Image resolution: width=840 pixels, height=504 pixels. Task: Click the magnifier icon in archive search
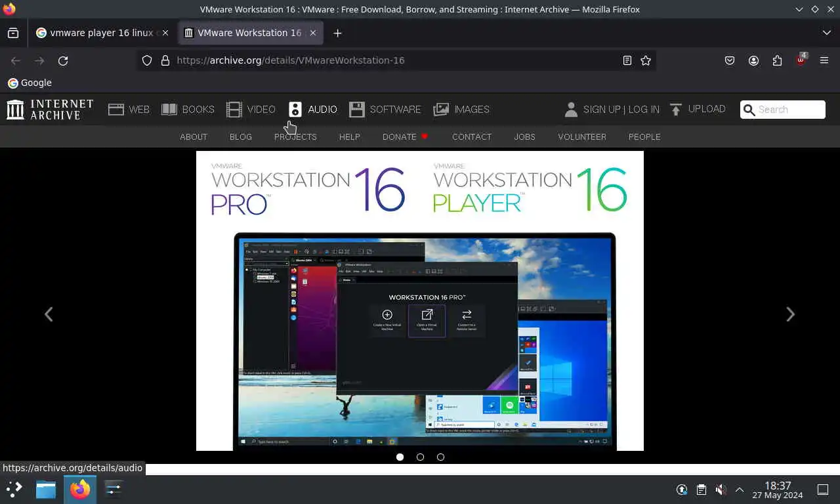point(749,110)
